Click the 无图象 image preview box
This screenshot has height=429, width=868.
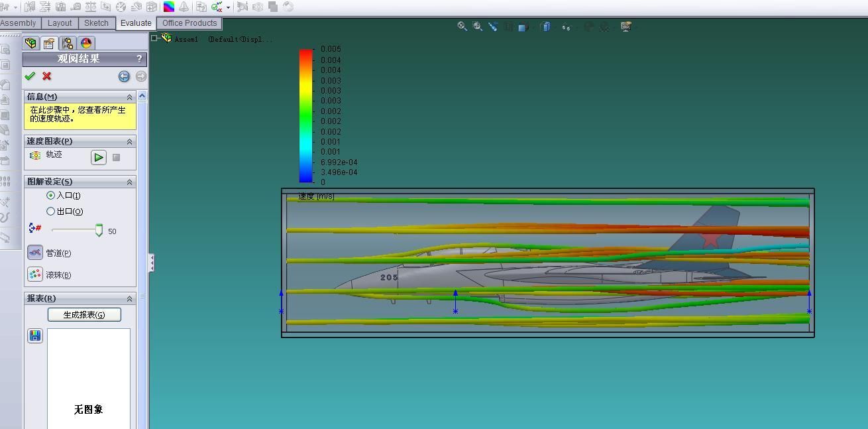point(89,379)
